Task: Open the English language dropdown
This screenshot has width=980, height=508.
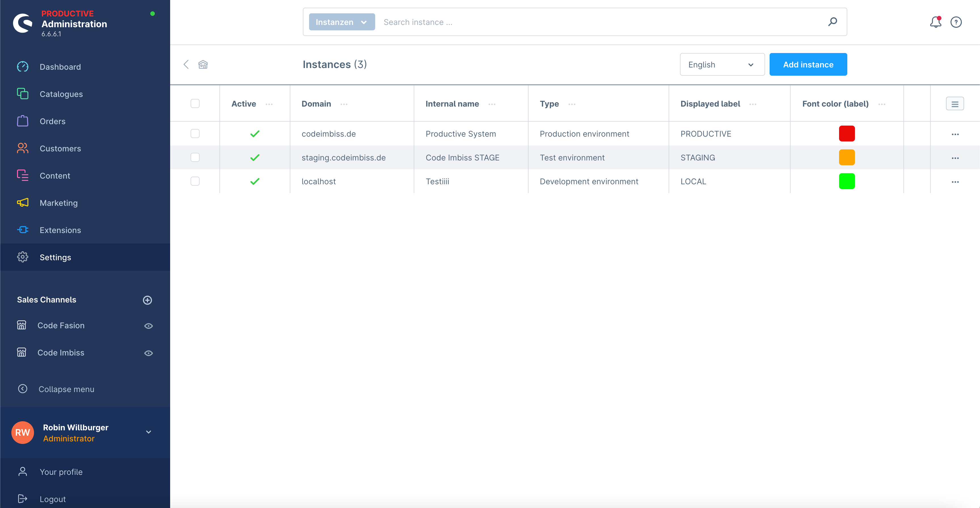Action: [x=722, y=64]
